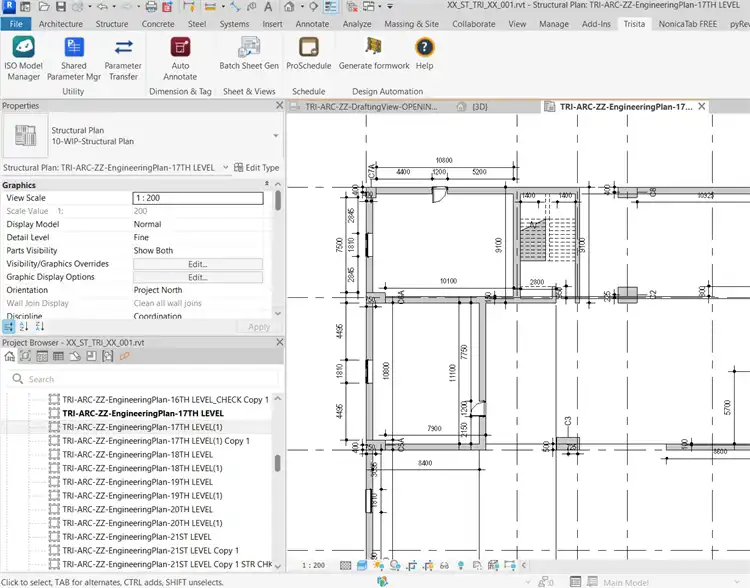Open 3D view dropdown arrow beside home icon

pyautogui.click(x=302, y=7)
